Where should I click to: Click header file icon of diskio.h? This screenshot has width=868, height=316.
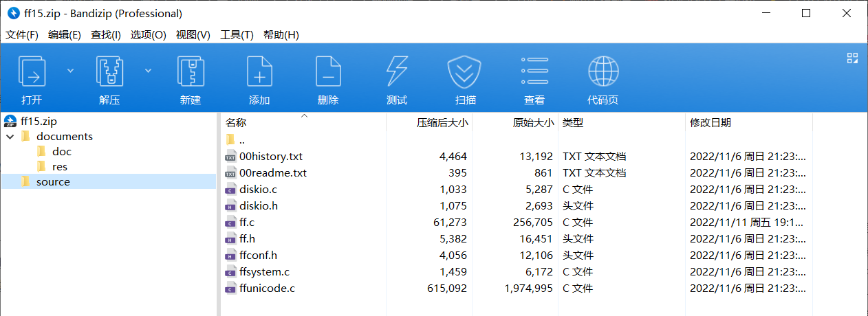pyautogui.click(x=230, y=206)
